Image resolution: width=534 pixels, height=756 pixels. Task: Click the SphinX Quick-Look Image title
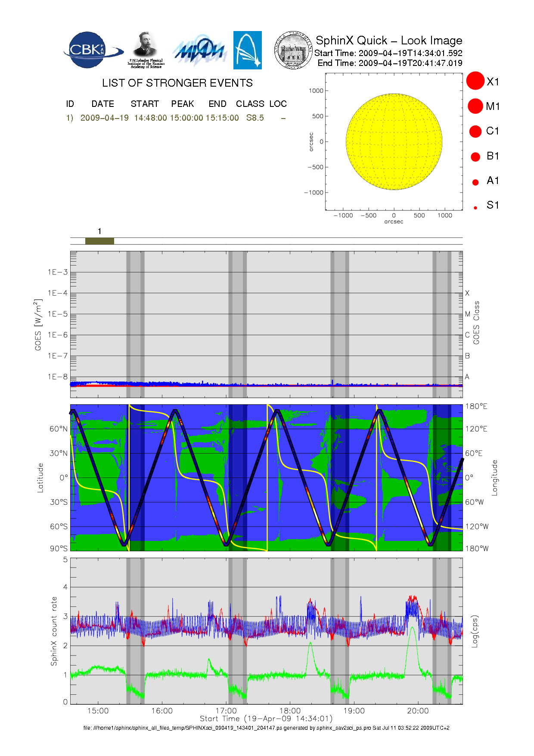388,41
